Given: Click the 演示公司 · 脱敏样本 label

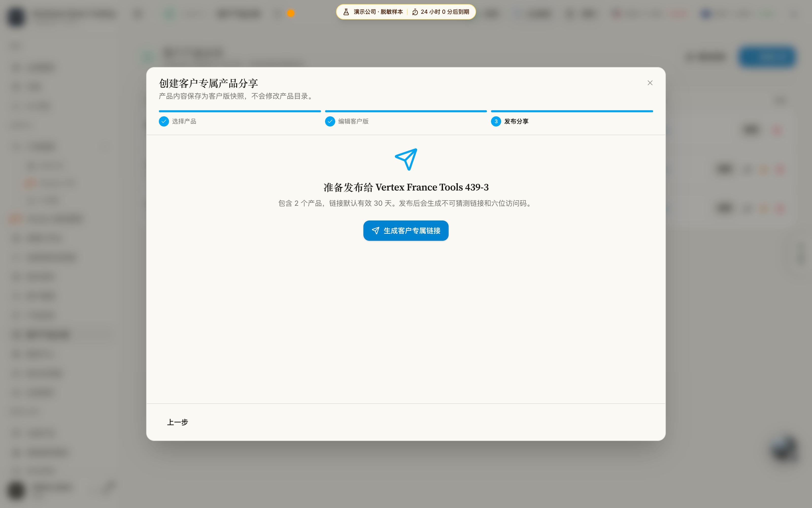Looking at the screenshot, I should (378, 12).
